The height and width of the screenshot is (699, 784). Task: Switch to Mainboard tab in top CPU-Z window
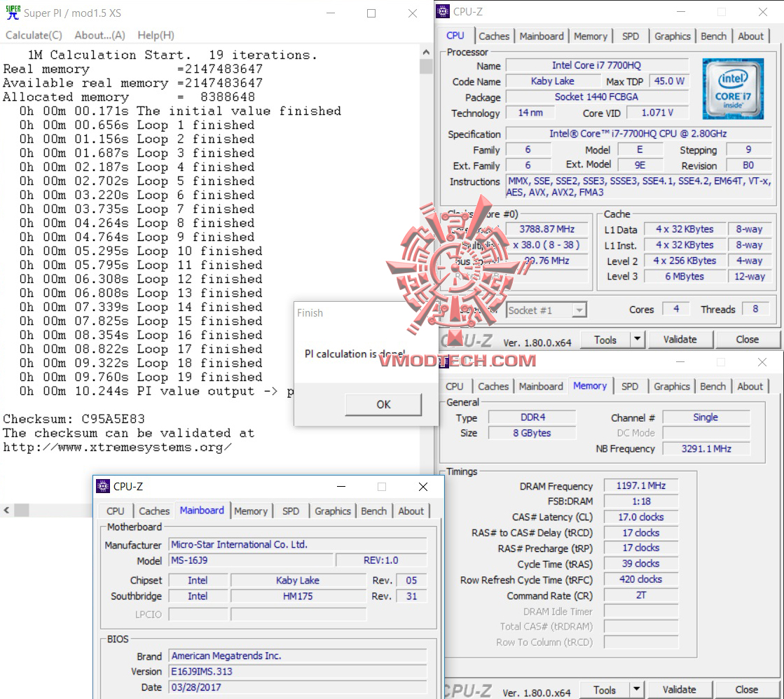point(541,36)
